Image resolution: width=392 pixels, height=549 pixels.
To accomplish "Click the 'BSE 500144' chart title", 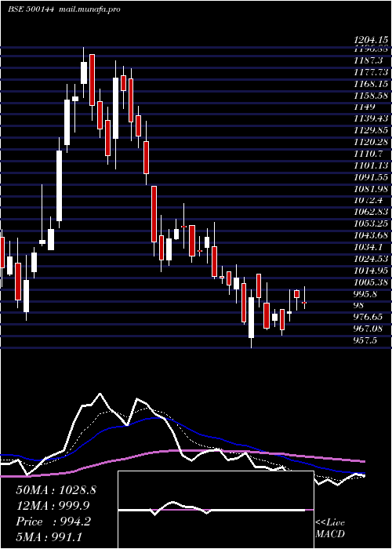I will tap(31, 9).
